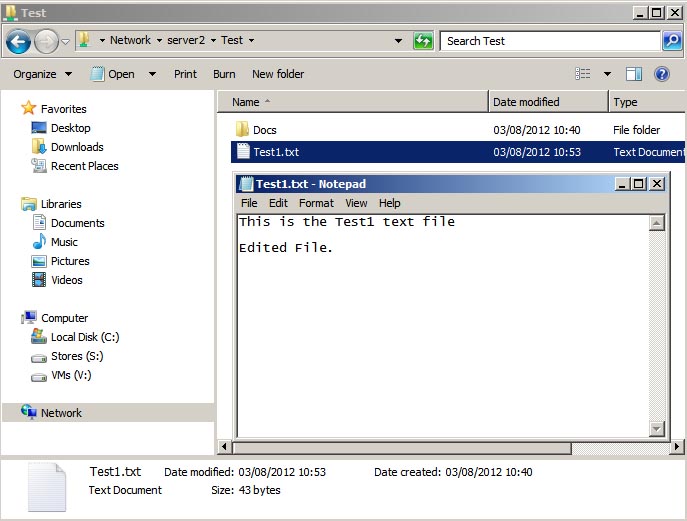Screen dimensions: 687x521
Task: Select Network in the address bar path
Action: tap(130, 40)
